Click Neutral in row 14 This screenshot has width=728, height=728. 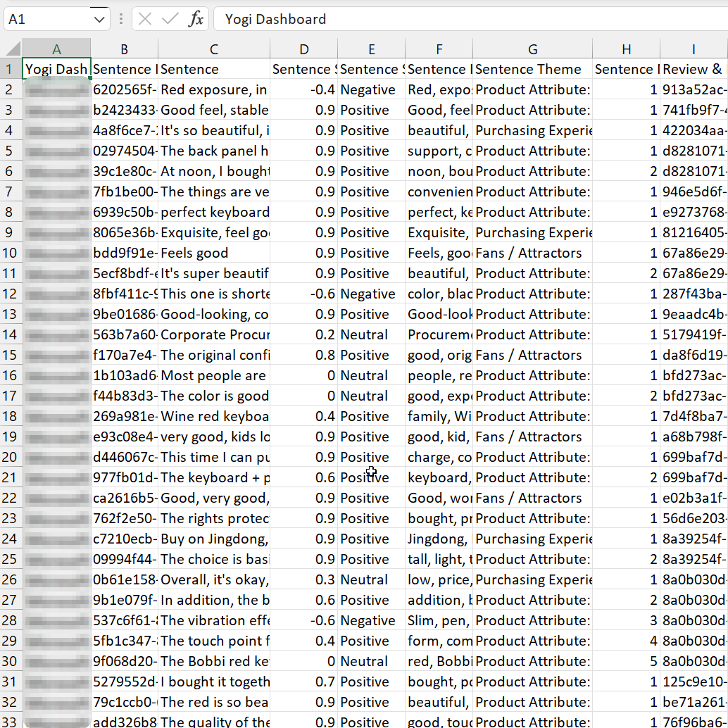pos(372,334)
